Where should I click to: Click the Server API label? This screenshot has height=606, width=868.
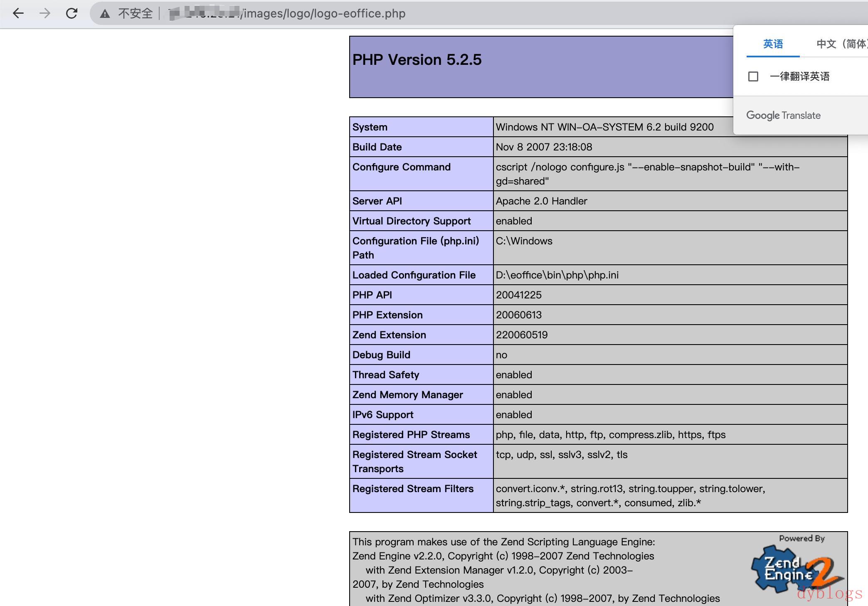coord(377,201)
